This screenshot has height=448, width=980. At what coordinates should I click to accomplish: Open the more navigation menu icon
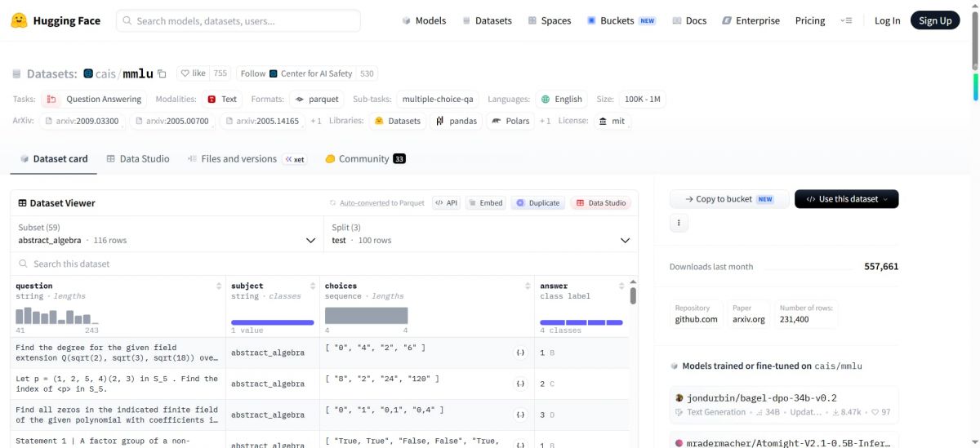848,20
